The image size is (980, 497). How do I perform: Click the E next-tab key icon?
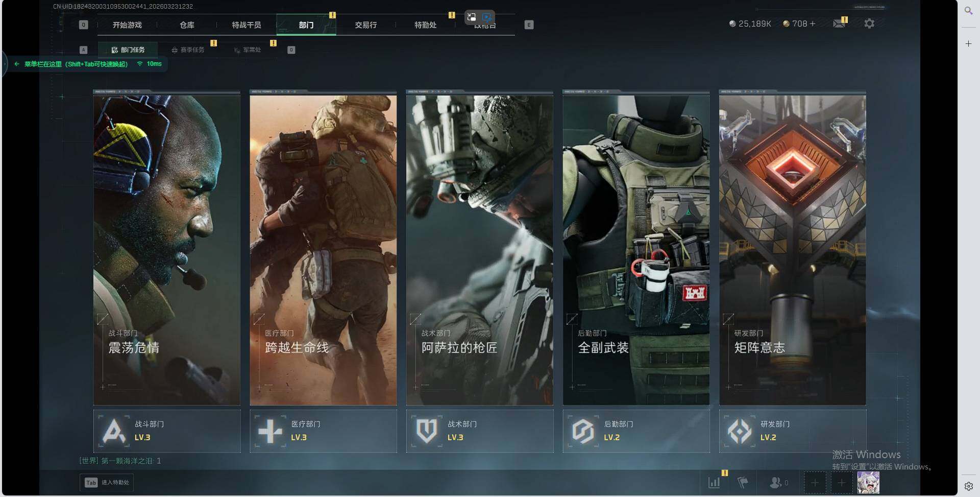click(x=529, y=25)
